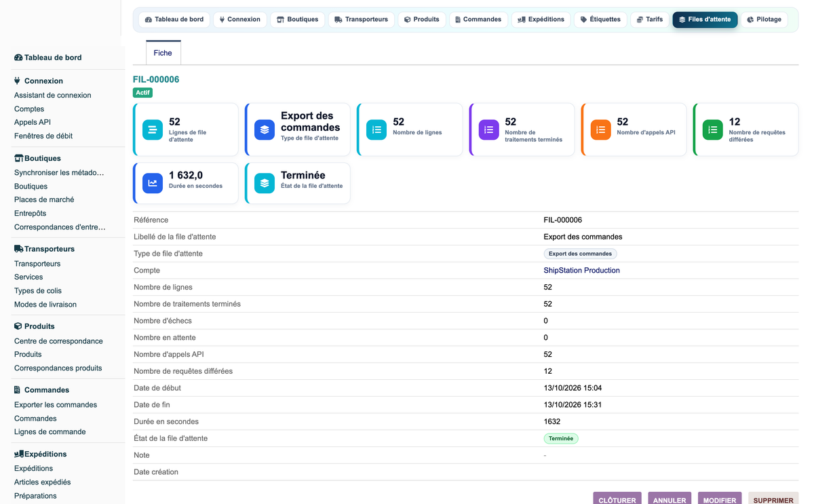
Task: Select Produits in the top navigation bar
Action: [422, 20]
